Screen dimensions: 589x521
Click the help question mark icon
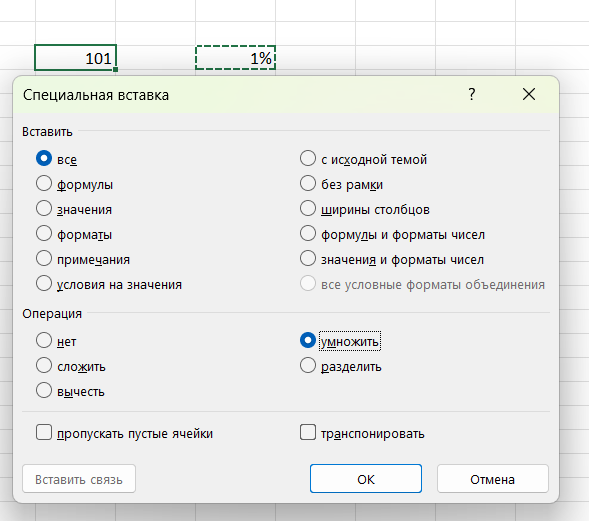click(472, 94)
